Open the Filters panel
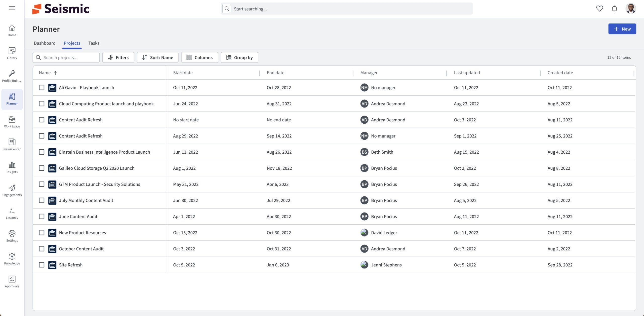Image resolution: width=644 pixels, height=316 pixels. coord(118,57)
